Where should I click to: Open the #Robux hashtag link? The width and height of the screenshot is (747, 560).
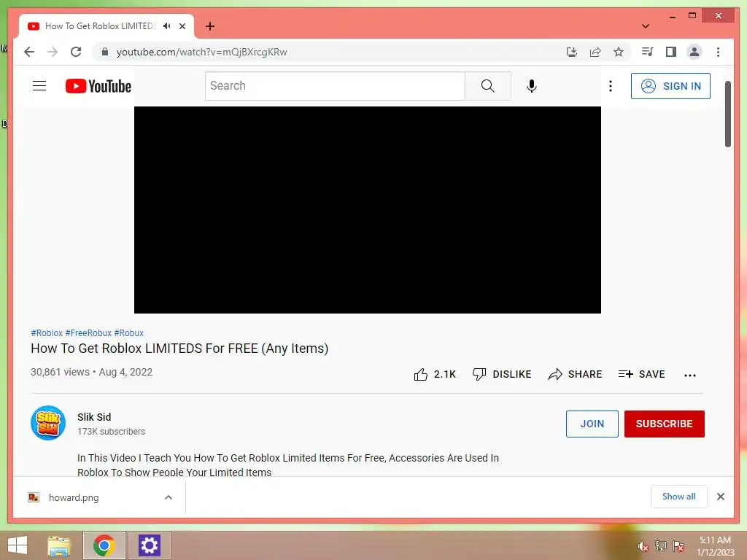point(128,332)
